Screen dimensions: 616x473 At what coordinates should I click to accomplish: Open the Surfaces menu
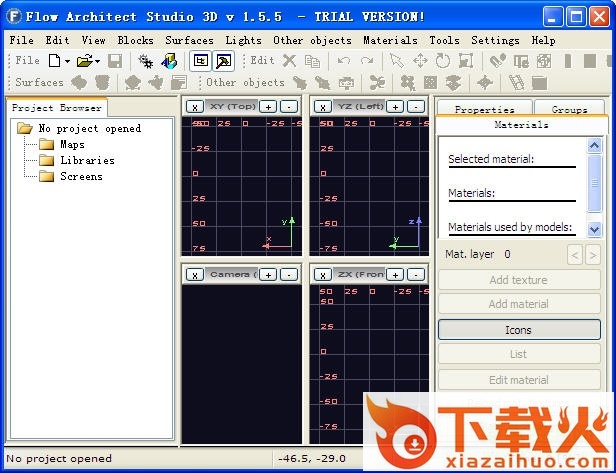[189, 40]
